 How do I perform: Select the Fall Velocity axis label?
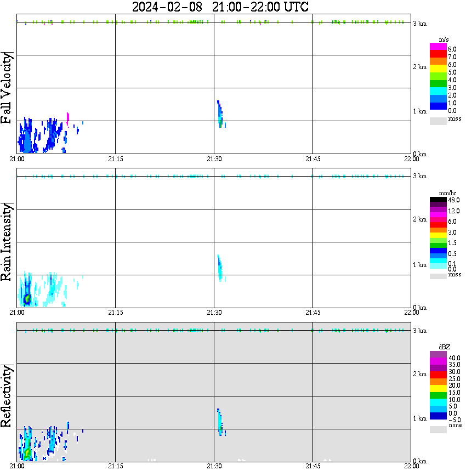(6, 88)
